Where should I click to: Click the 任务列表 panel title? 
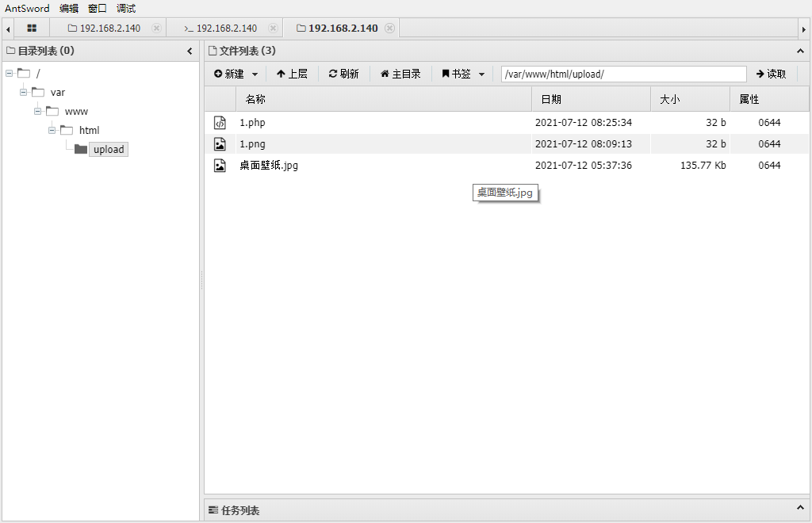pyautogui.click(x=239, y=510)
